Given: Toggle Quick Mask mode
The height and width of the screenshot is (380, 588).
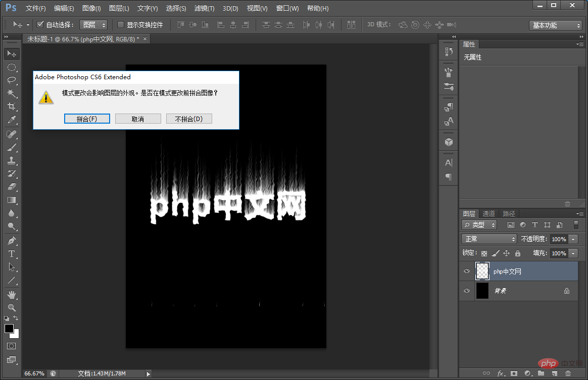Looking at the screenshot, I should (x=12, y=346).
